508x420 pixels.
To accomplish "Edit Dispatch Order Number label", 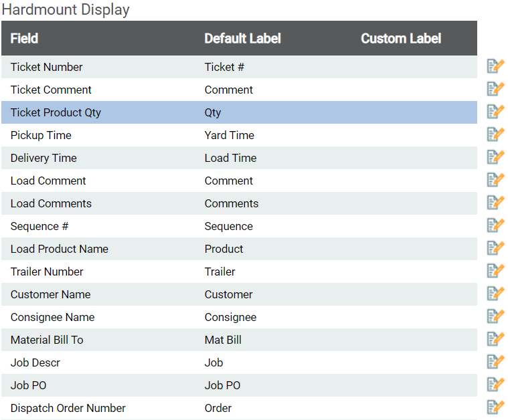I will point(495,408).
